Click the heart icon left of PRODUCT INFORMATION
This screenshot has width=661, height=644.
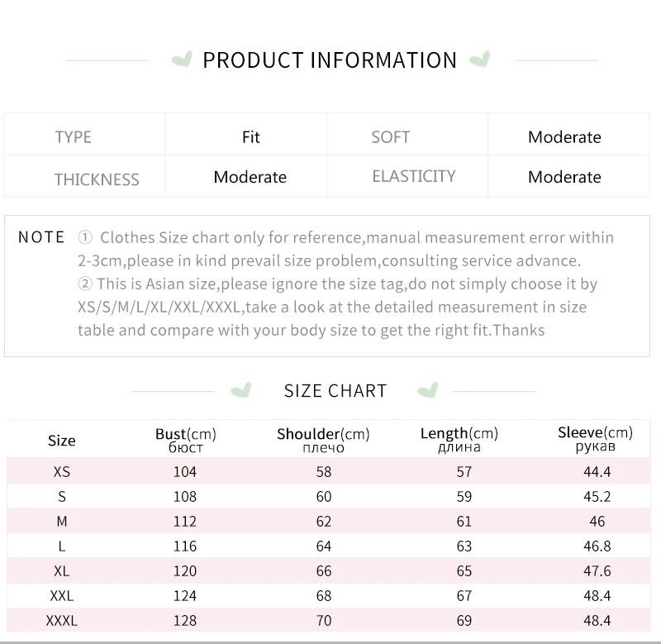coord(182,60)
